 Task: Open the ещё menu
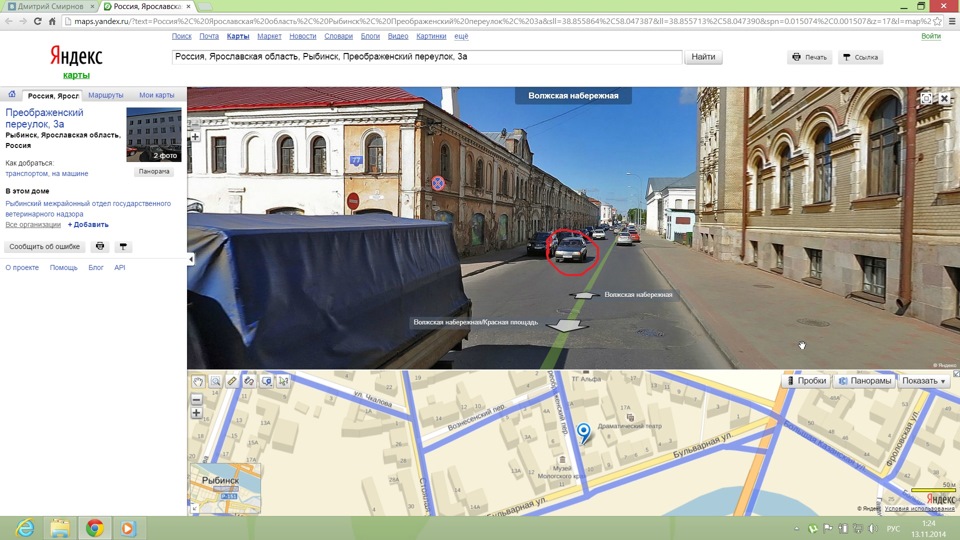[461, 36]
